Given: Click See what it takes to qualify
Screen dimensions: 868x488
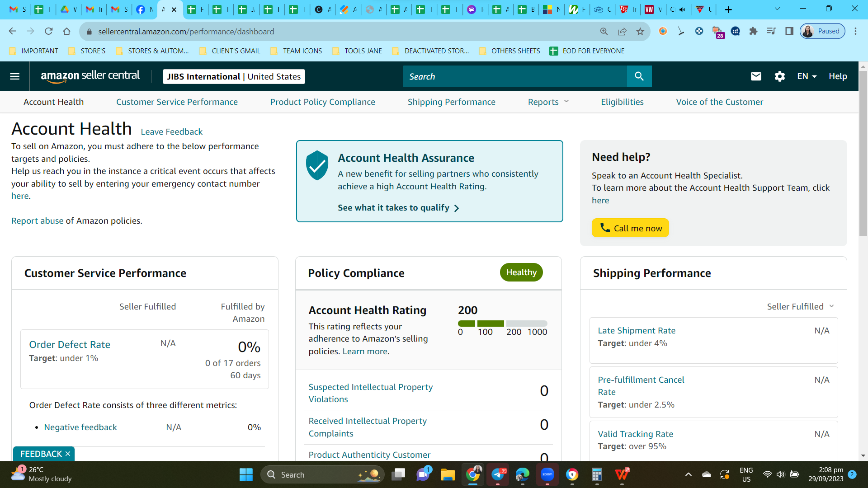Looking at the screenshot, I should point(398,208).
